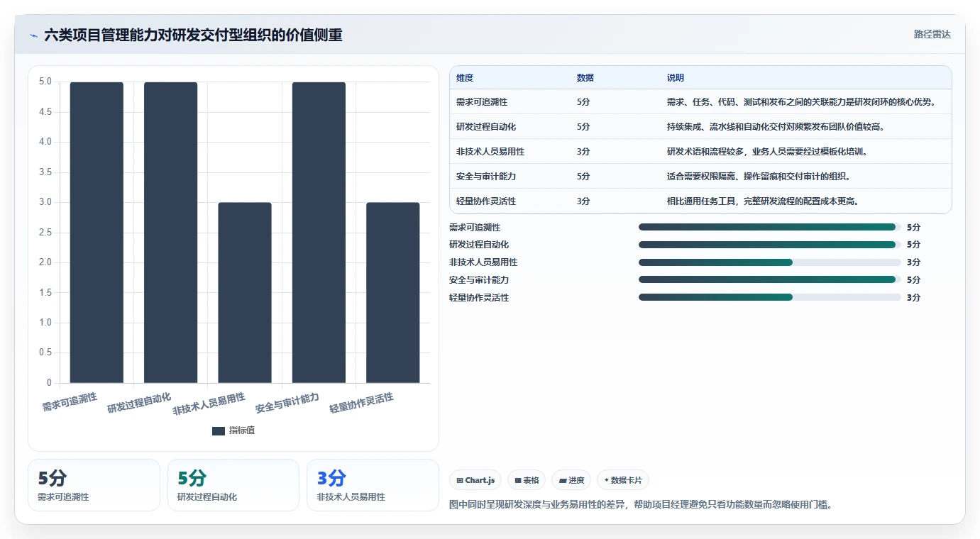Click the 研发过程自动化 bar in chart
This screenshot has height=539, width=980.
pyautogui.click(x=170, y=233)
